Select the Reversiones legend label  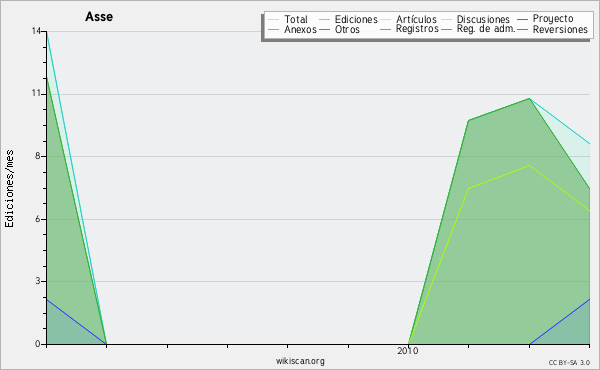(x=560, y=29)
